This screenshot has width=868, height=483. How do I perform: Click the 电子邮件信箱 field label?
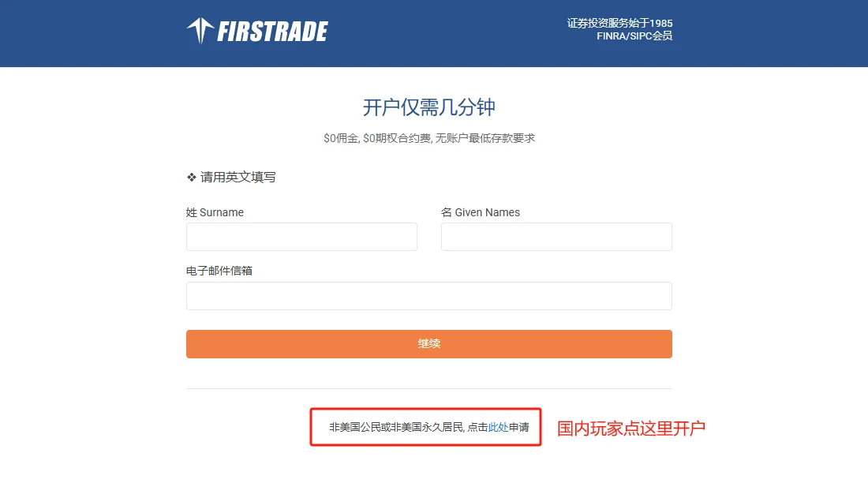tap(219, 271)
